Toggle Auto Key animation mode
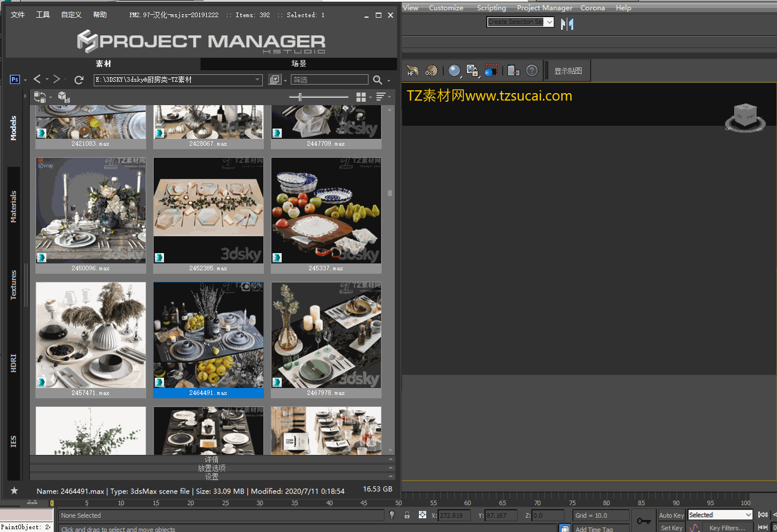 (x=671, y=515)
